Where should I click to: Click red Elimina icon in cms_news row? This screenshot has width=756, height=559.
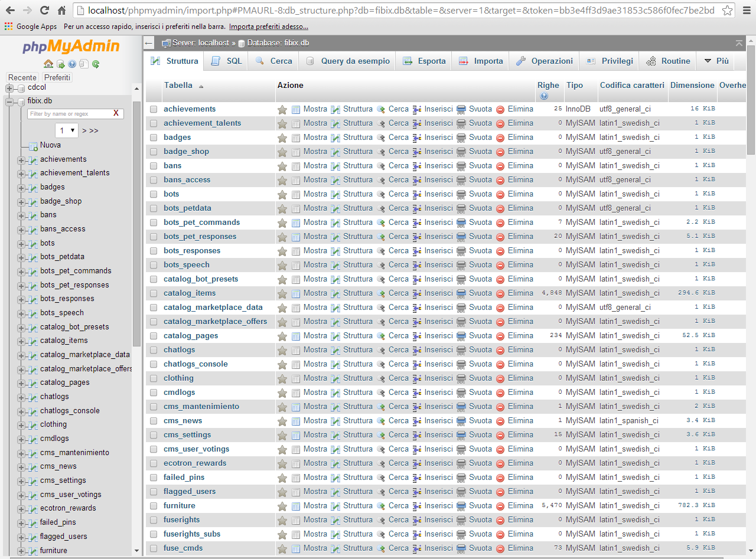[x=500, y=421]
